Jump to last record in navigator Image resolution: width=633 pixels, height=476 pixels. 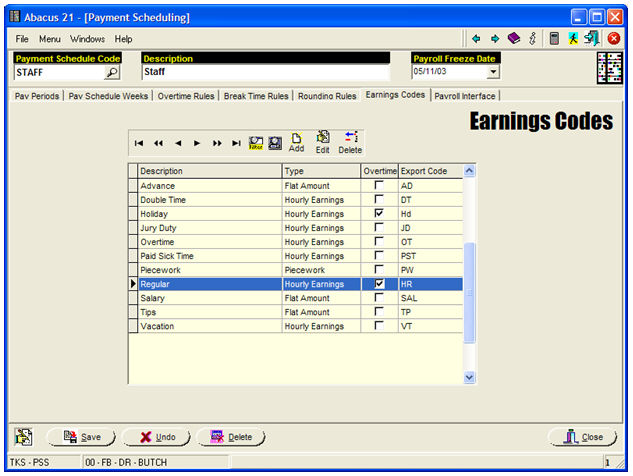[236, 144]
